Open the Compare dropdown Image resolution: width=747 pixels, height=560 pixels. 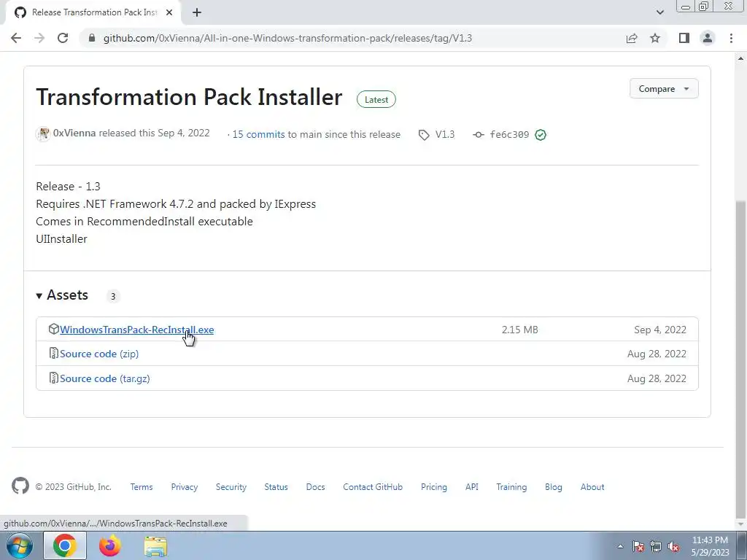pos(664,88)
